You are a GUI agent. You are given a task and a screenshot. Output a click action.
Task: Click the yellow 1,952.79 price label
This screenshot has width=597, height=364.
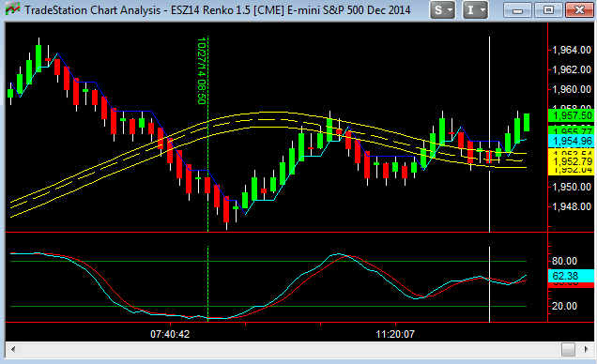[x=571, y=161]
